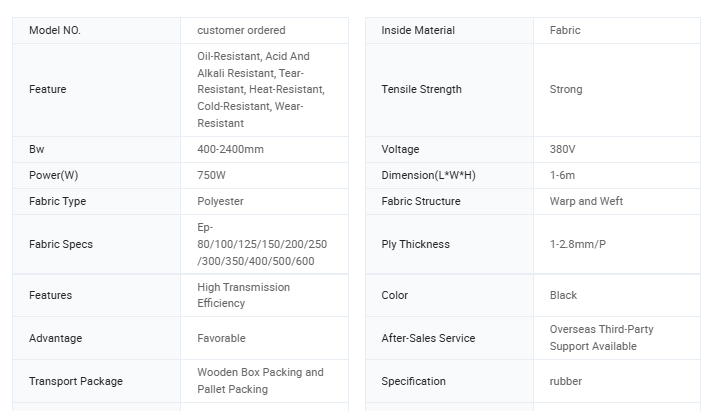Click the "Fabric Specs" label

pyautogui.click(x=61, y=244)
